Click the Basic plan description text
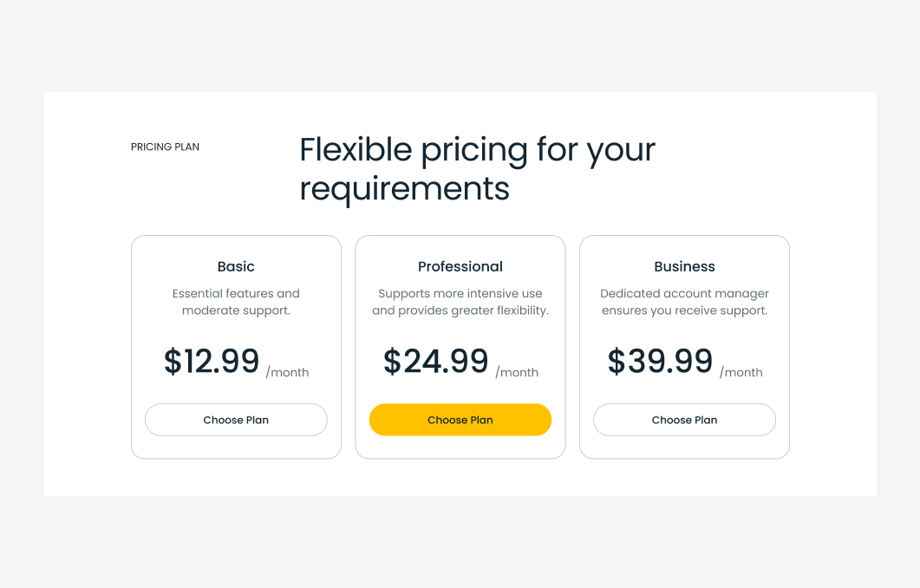 (x=236, y=302)
